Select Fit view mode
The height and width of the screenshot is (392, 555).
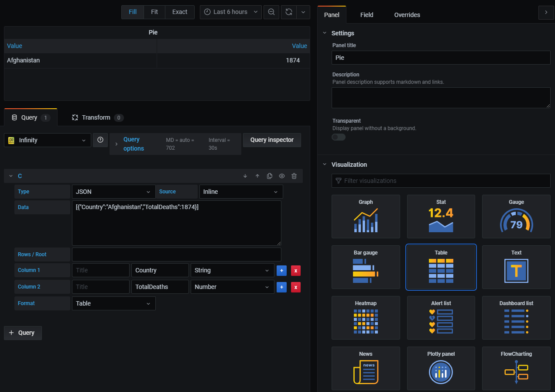click(x=154, y=12)
